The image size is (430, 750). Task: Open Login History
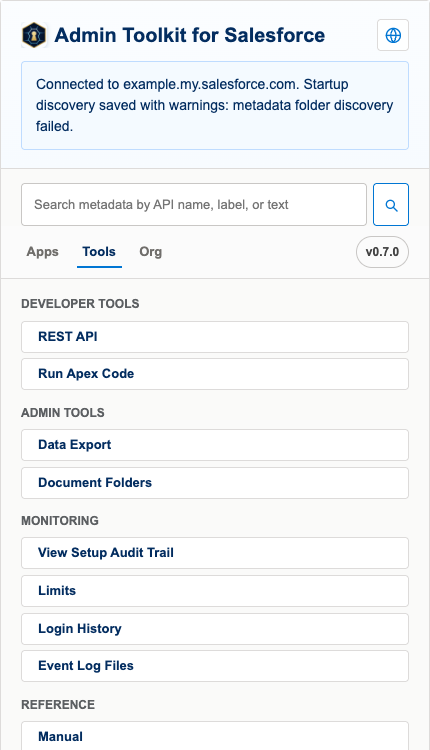coord(215,629)
